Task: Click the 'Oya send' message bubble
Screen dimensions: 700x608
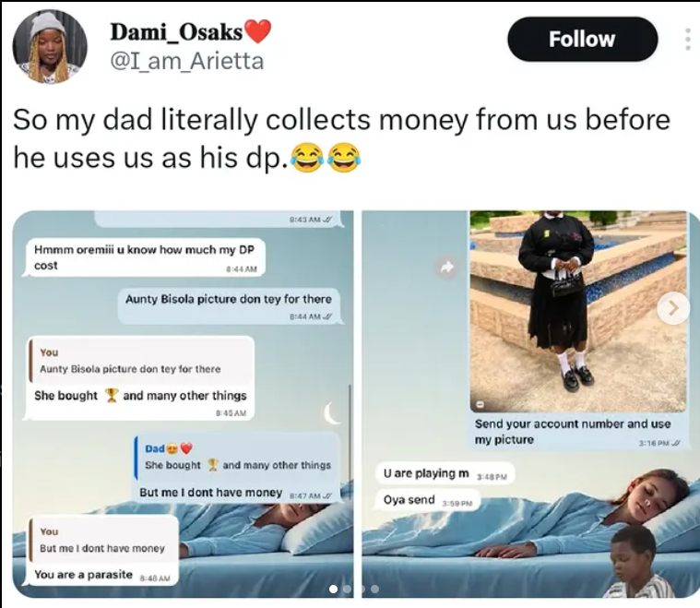Action: point(427,499)
